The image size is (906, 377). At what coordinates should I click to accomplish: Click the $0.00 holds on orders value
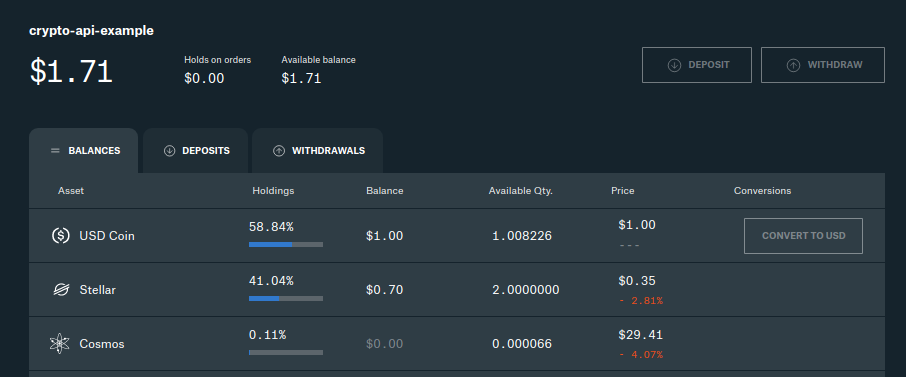tap(204, 78)
